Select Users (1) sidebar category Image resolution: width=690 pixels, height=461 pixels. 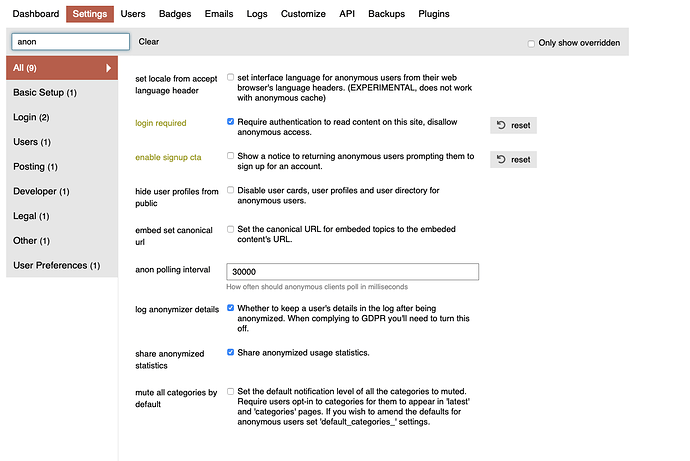click(62, 142)
